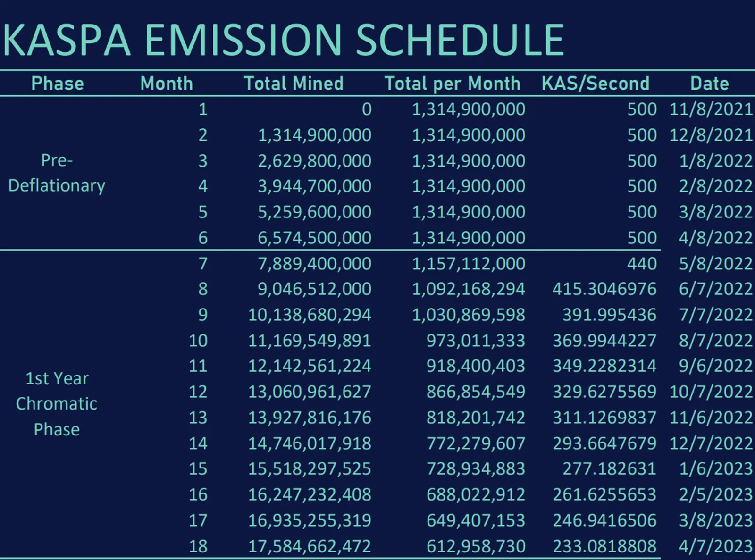Click the Total Mined header
This screenshot has height=560, width=755.
[x=294, y=84]
